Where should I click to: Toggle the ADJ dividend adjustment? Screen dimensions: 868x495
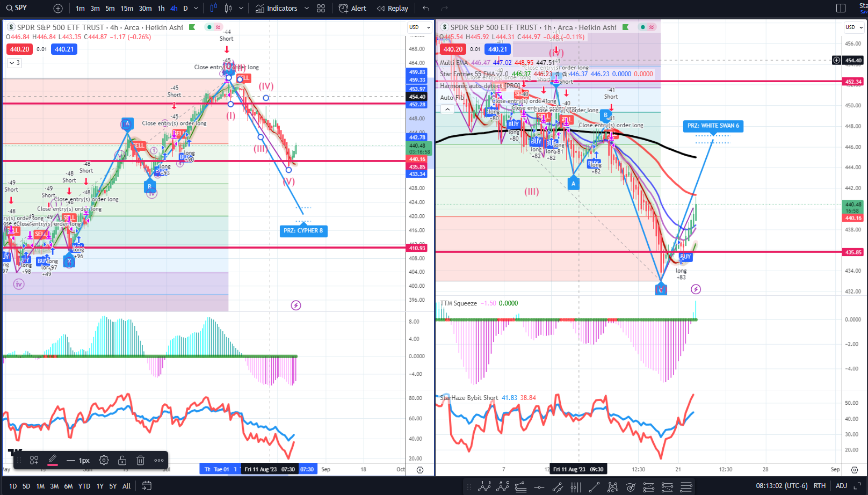[842, 486]
